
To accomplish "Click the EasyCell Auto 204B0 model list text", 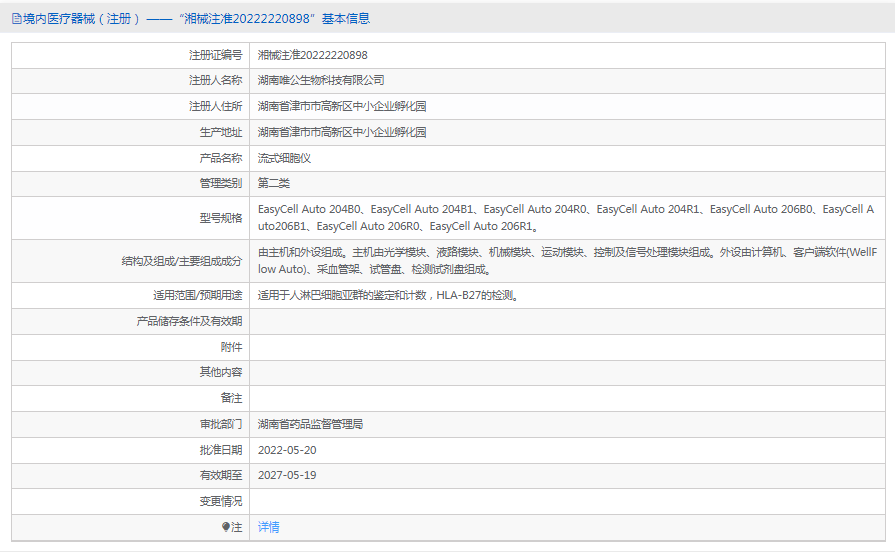I will pos(566,218).
